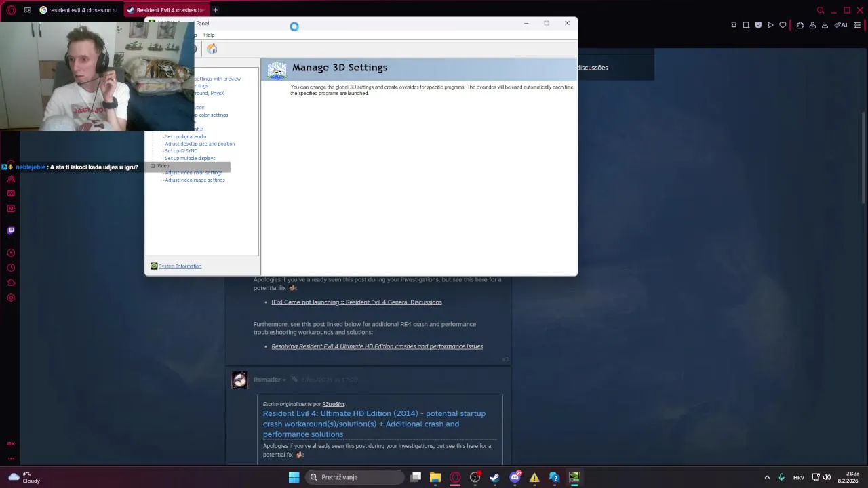
Task: Open the Opera profile account icon
Action: [x=812, y=25]
